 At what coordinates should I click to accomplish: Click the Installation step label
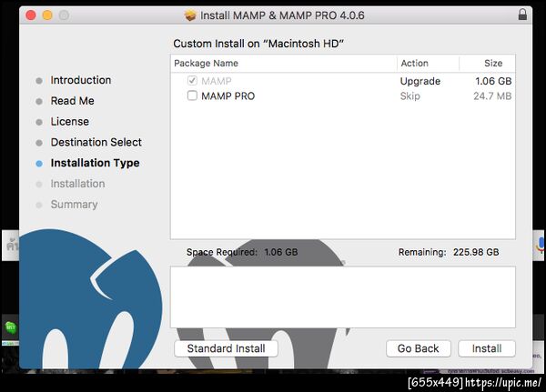pyautogui.click(x=77, y=184)
